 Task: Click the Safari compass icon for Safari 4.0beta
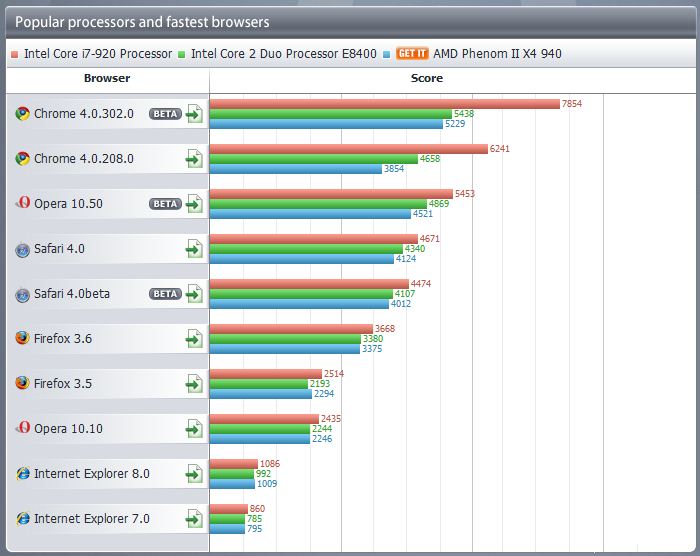pyautogui.click(x=22, y=294)
